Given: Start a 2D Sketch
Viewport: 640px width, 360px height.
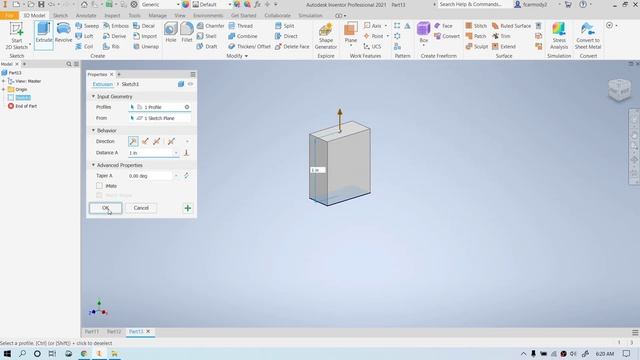Looking at the screenshot, I should (x=17, y=36).
